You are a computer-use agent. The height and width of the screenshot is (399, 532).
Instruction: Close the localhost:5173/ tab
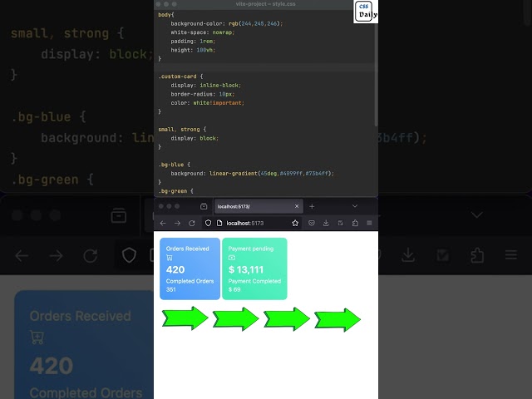click(x=297, y=206)
